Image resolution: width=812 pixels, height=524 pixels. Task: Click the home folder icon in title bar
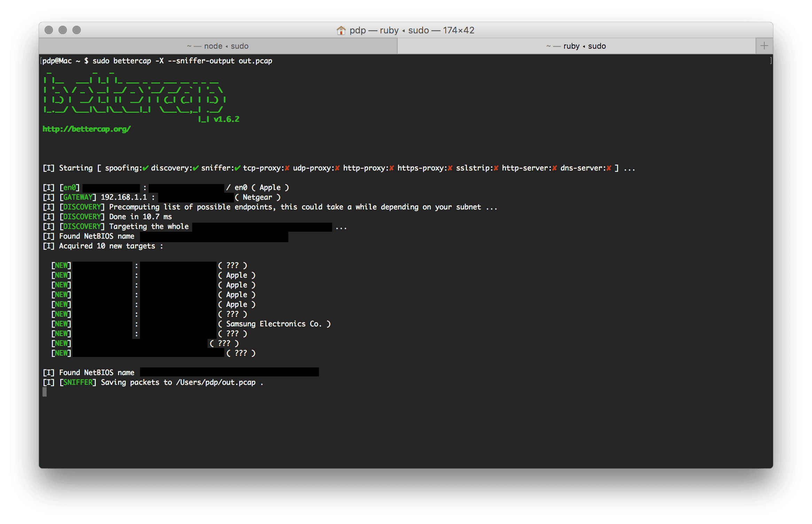click(341, 30)
